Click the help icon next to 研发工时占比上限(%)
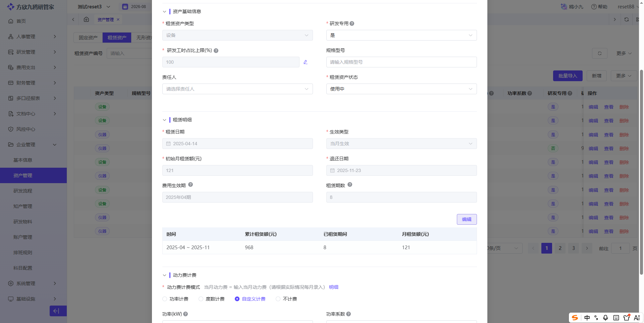 click(x=216, y=51)
